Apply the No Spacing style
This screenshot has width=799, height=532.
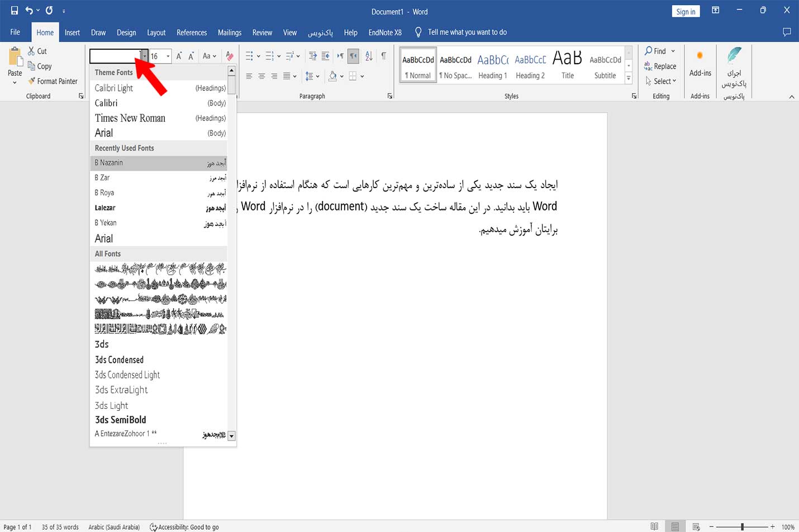tap(455, 66)
